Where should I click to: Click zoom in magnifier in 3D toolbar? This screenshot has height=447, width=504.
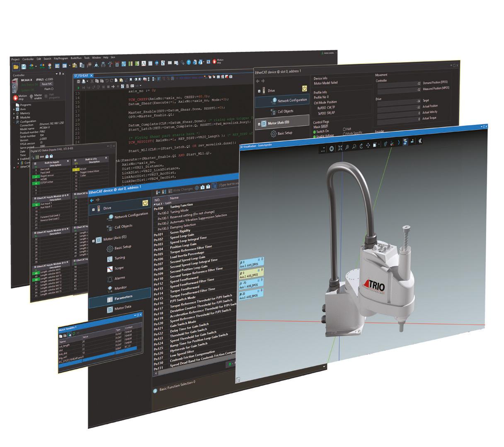347,147
